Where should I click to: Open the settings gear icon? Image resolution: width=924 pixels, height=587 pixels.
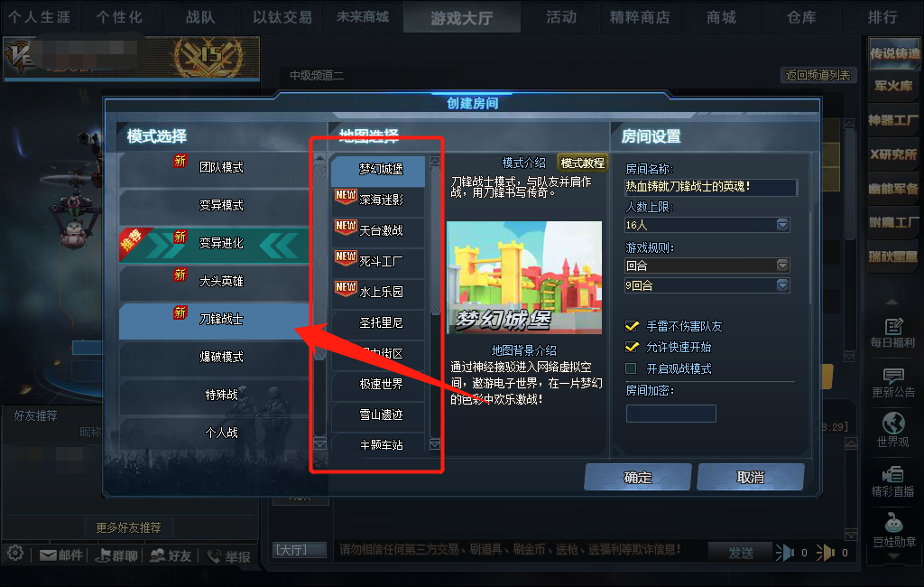tap(15, 554)
